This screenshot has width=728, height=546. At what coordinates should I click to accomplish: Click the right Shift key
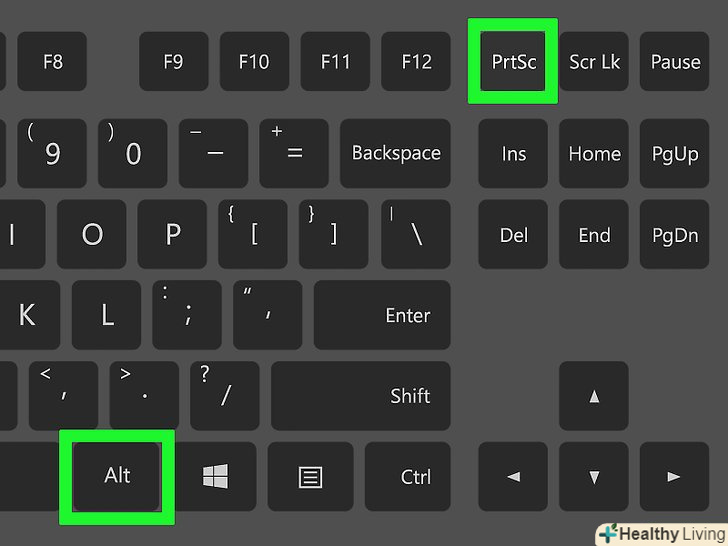point(361,396)
